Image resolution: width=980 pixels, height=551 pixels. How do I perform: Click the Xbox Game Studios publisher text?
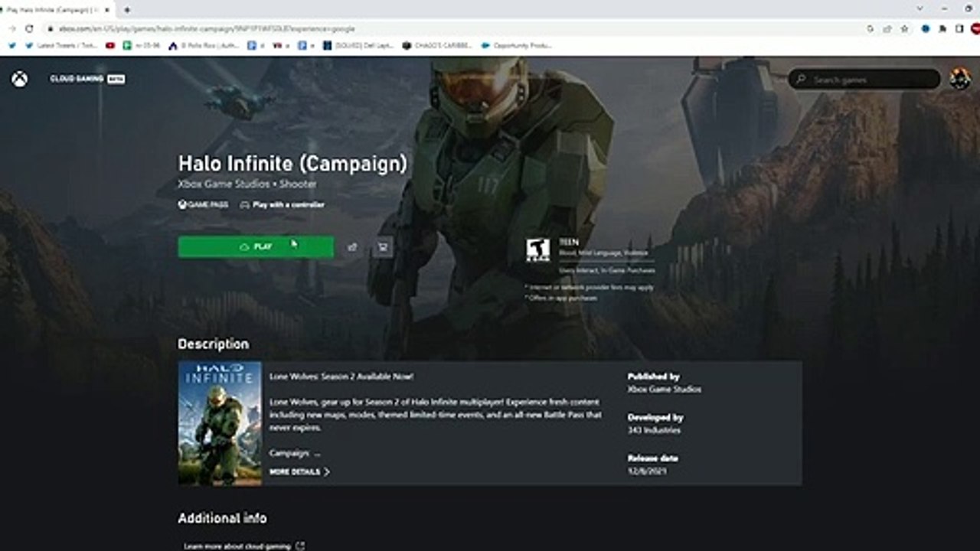664,390
